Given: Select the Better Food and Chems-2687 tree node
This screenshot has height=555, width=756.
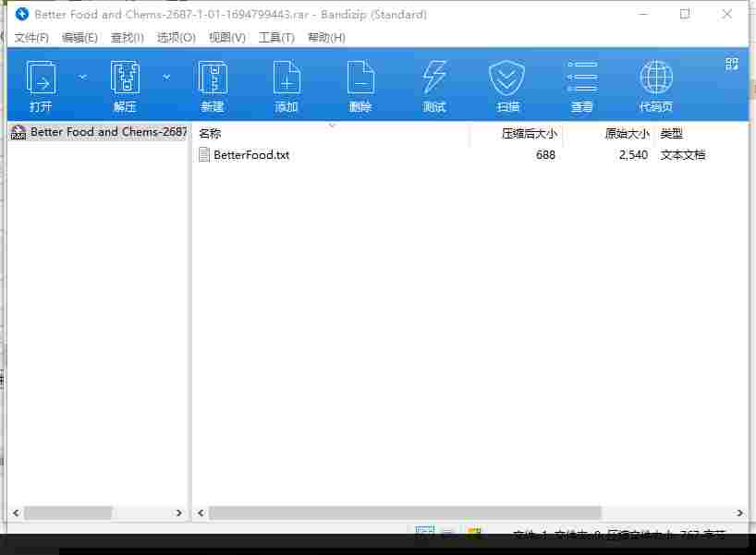Looking at the screenshot, I should pos(108,132).
